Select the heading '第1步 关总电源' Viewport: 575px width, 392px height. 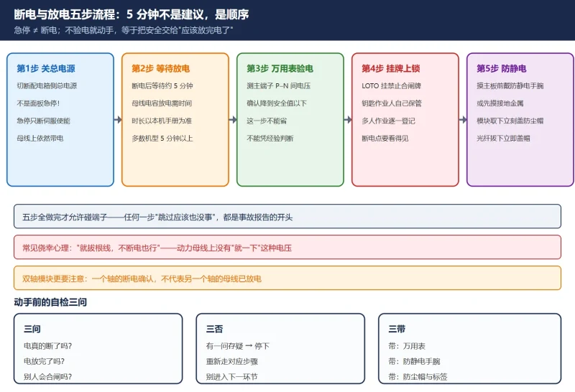pos(46,68)
